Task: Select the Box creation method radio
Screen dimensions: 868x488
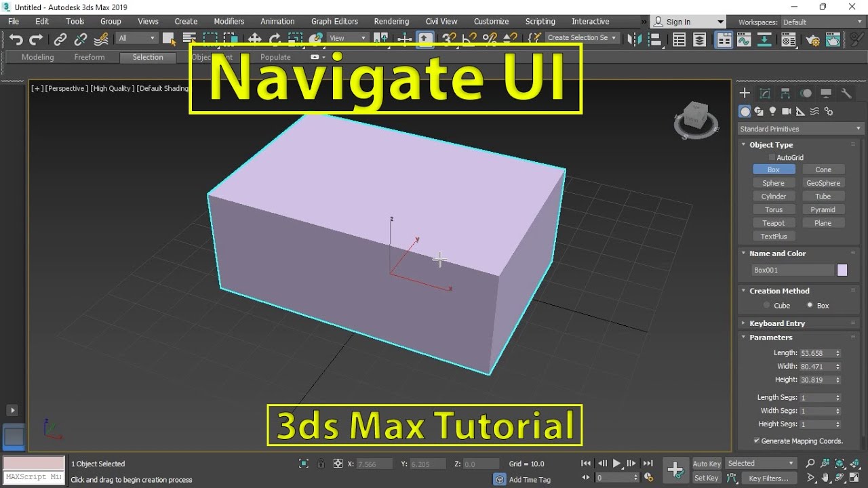Action: 810,305
